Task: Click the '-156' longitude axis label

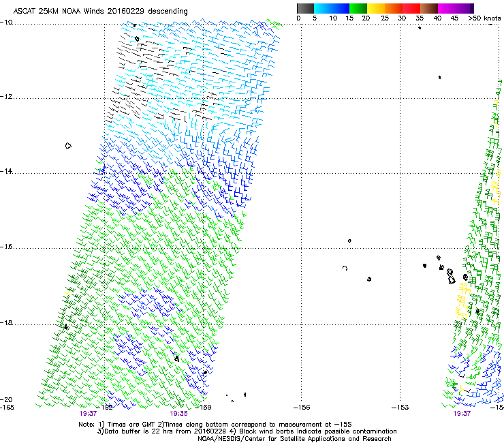Action: (302, 408)
